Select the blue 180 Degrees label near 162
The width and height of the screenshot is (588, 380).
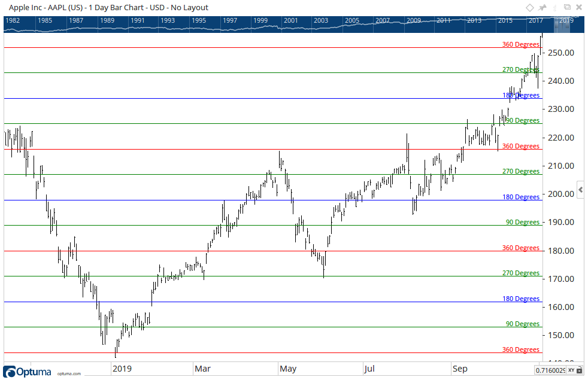coord(521,299)
